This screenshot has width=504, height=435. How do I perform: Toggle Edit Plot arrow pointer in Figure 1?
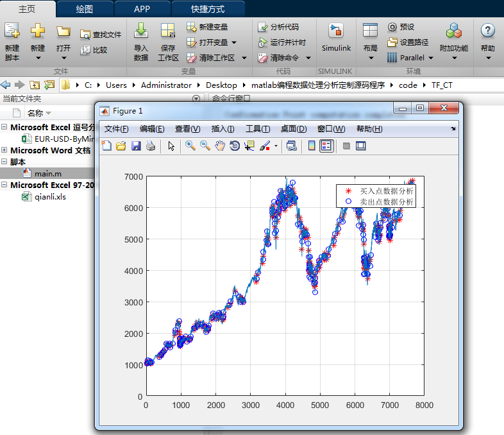pyautogui.click(x=171, y=146)
